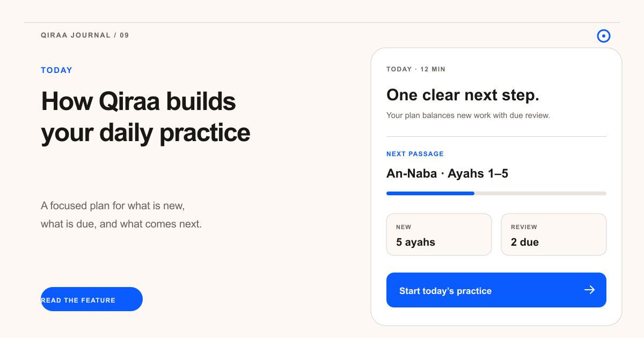This screenshot has width=644, height=338.
Task: Click the arrow icon in Start button
Action: pos(590,290)
